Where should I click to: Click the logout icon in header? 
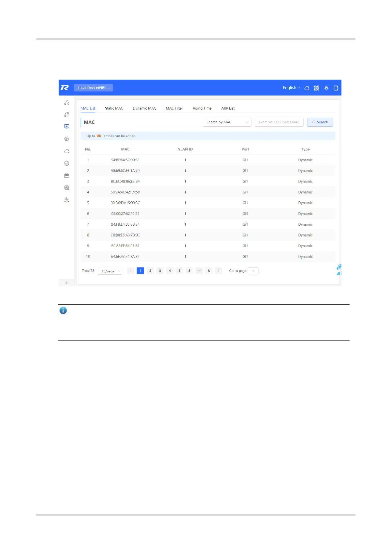click(336, 88)
